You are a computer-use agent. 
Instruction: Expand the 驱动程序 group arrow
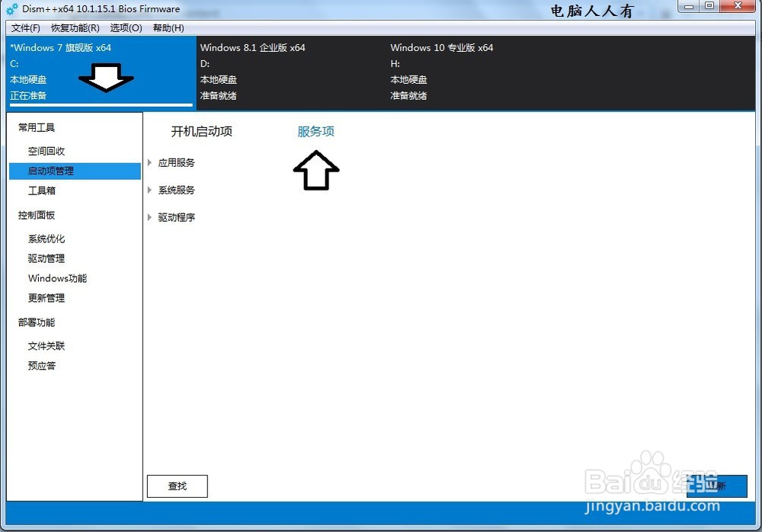point(149,217)
